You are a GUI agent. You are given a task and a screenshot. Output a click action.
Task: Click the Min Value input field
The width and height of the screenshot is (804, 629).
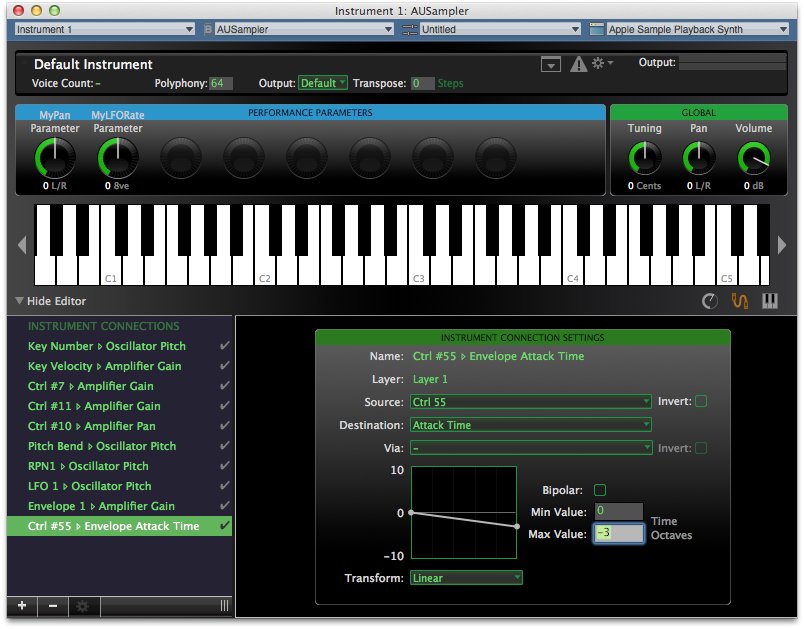pyautogui.click(x=617, y=511)
